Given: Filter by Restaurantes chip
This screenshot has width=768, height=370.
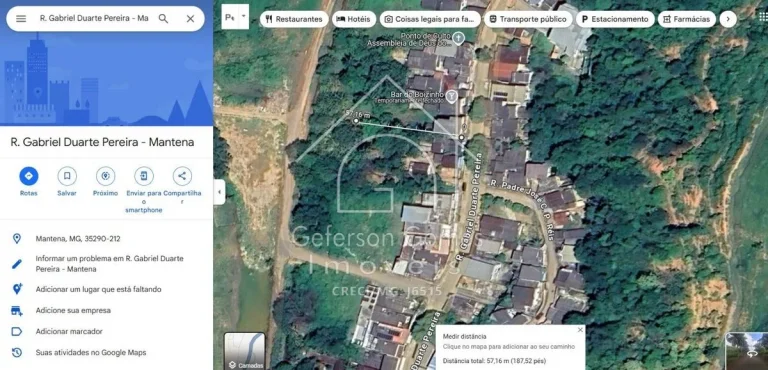Looking at the screenshot, I should click(x=294, y=19).
